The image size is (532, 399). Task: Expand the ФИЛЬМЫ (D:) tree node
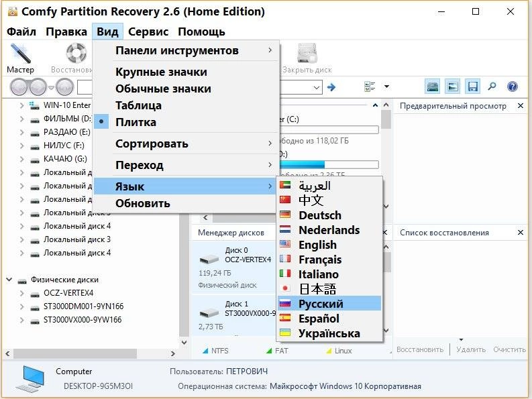point(21,119)
